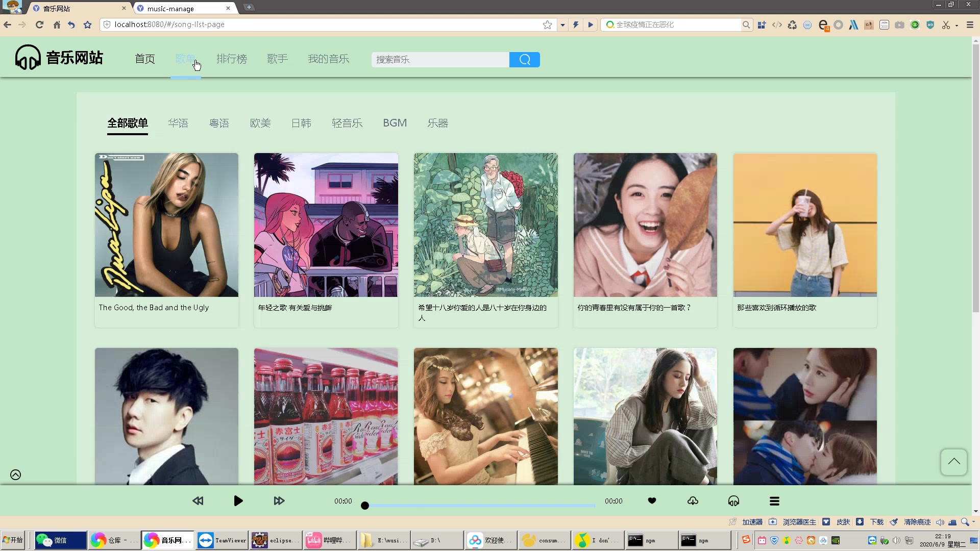Click the music site headphone logo

coord(27,57)
